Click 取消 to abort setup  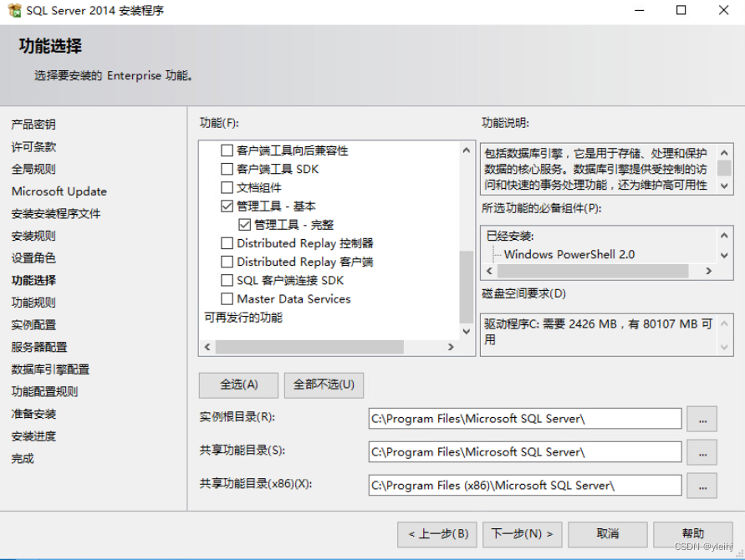(608, 534)
